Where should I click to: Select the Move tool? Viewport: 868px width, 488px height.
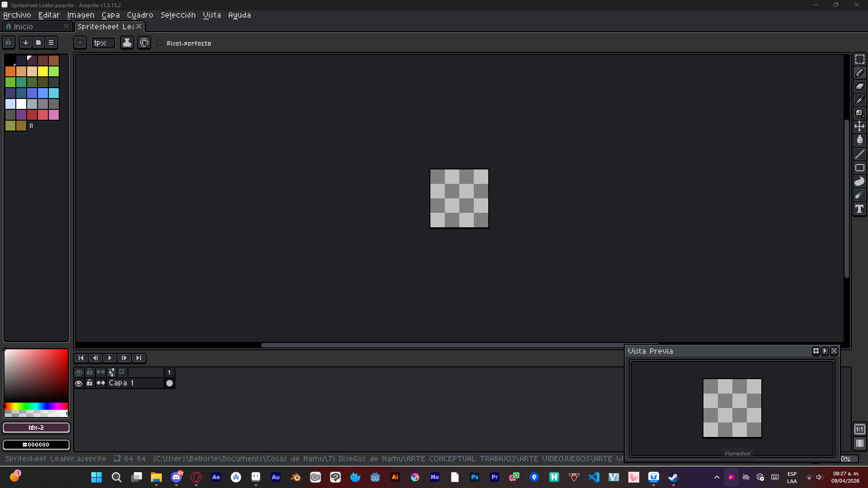point(859,127)
